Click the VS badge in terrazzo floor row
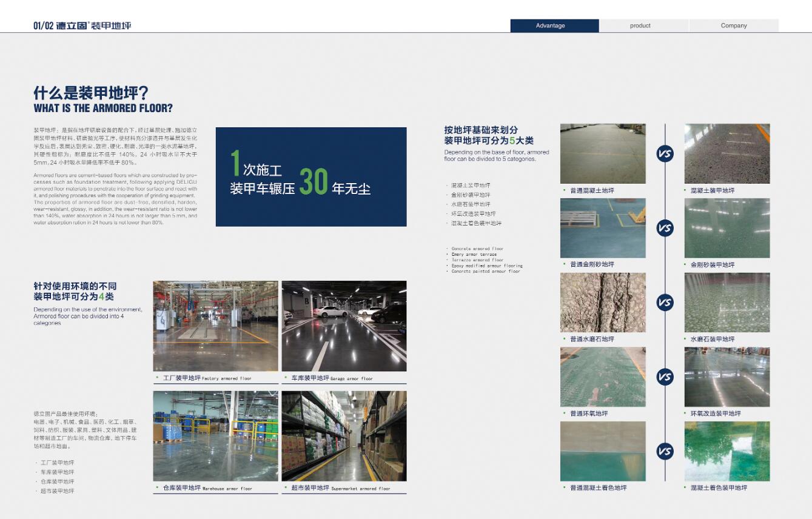812x519 pixels. pyautogui.click(x=665, y=303)
